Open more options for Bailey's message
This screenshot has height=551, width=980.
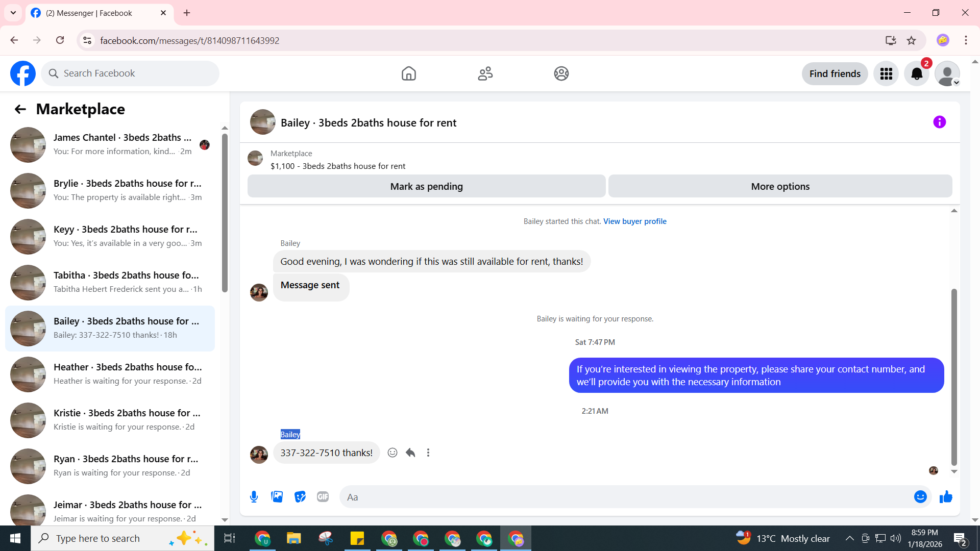[x=428, y=453]
